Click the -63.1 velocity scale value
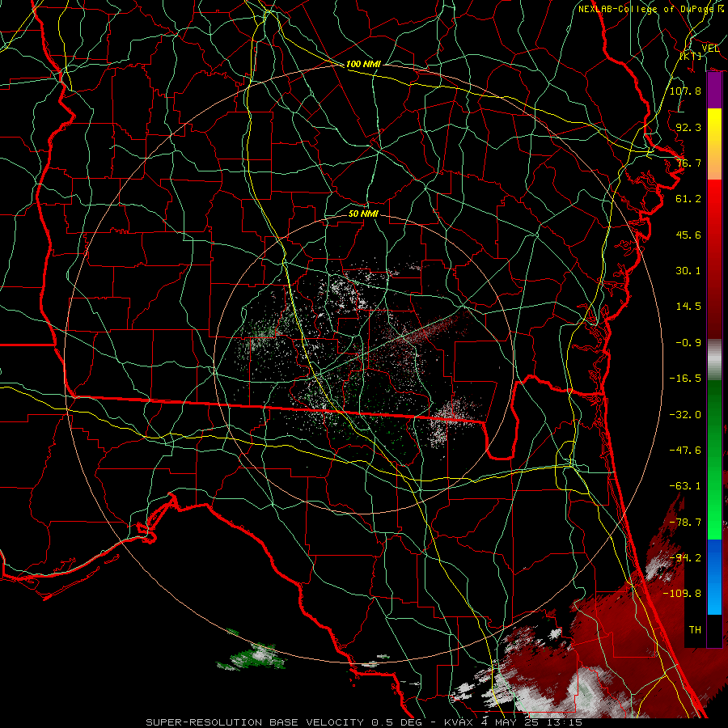The height and width of the screenshot is (728, 728). coord(685,485)
